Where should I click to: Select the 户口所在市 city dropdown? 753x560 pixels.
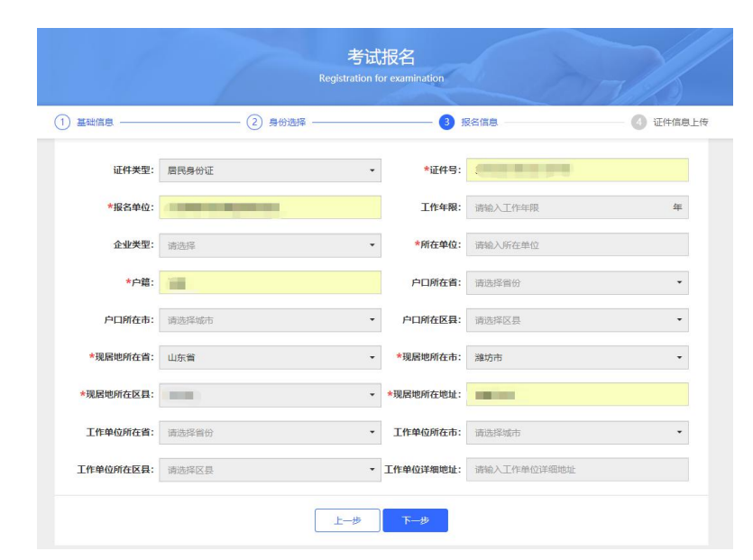(x=270, y=320)
